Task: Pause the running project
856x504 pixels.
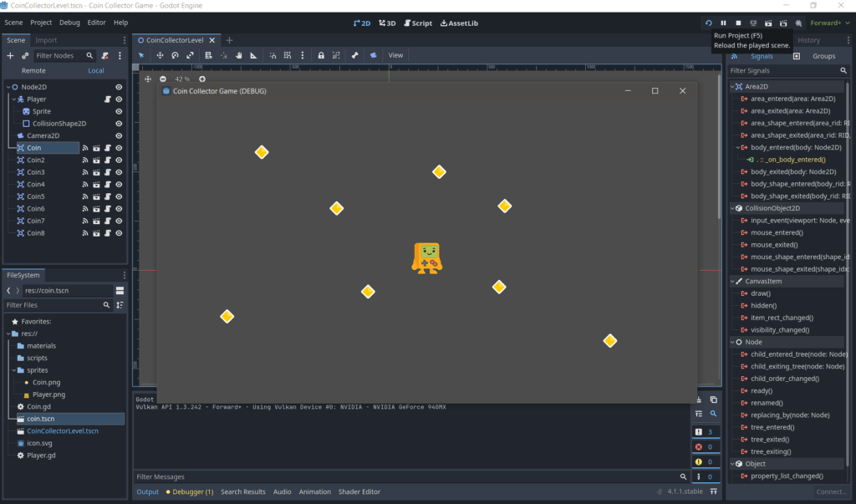Action: coord(723,23)
